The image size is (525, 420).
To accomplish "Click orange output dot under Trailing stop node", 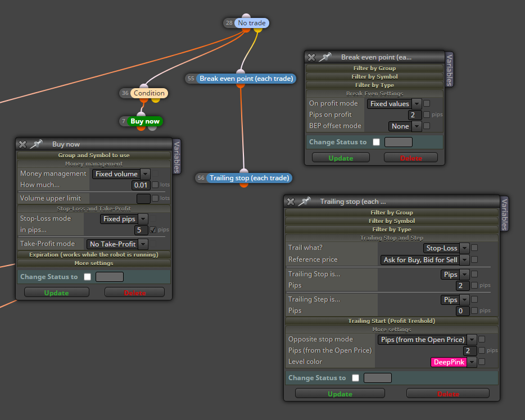I will pos(244,185).
